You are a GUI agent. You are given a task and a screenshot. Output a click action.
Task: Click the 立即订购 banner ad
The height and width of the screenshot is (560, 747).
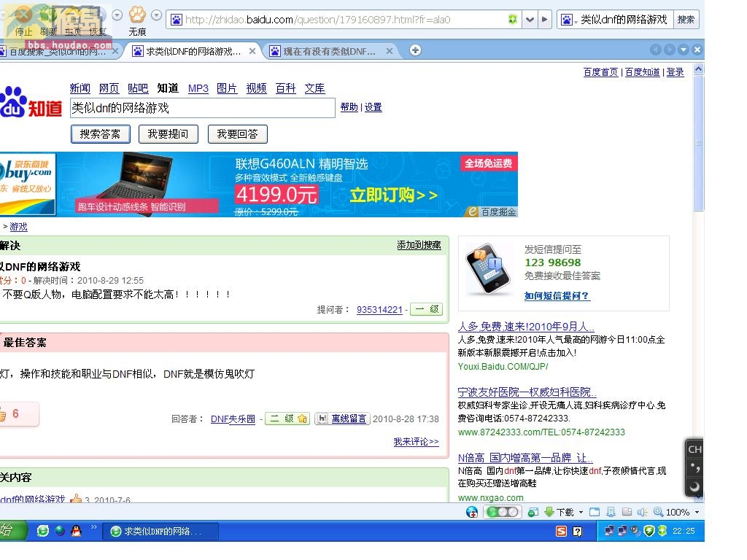click(x=393, y=195)
